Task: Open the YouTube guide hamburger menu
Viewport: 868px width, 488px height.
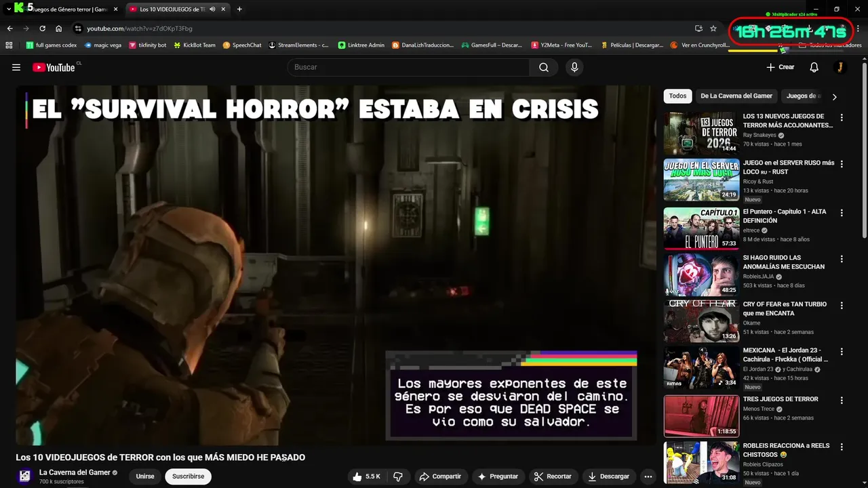Action: (x=16, y=67)
